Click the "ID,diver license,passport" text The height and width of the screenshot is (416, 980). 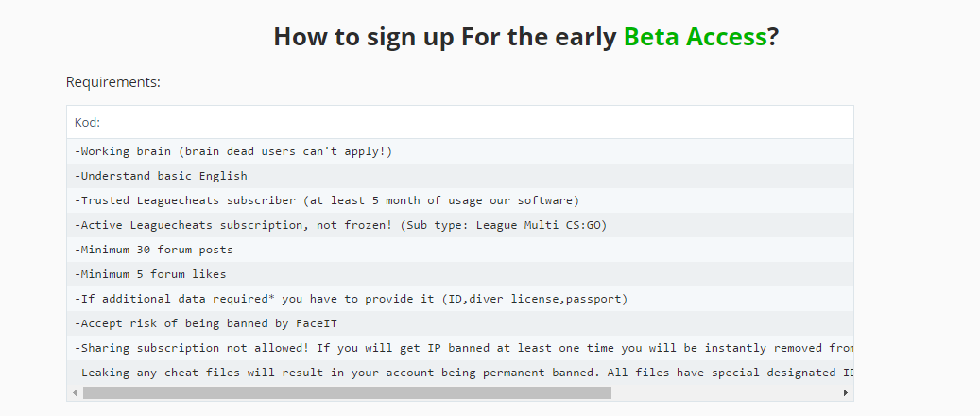point(534,299)
